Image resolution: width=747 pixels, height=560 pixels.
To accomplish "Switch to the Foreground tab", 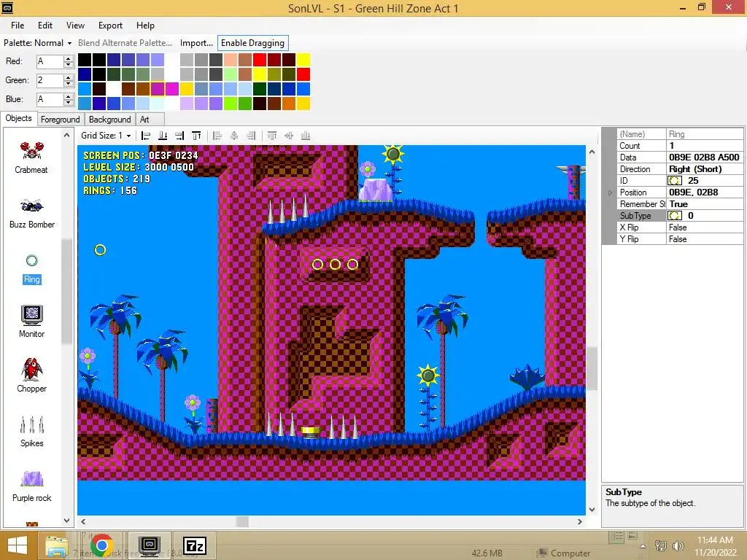I will 60,120.
